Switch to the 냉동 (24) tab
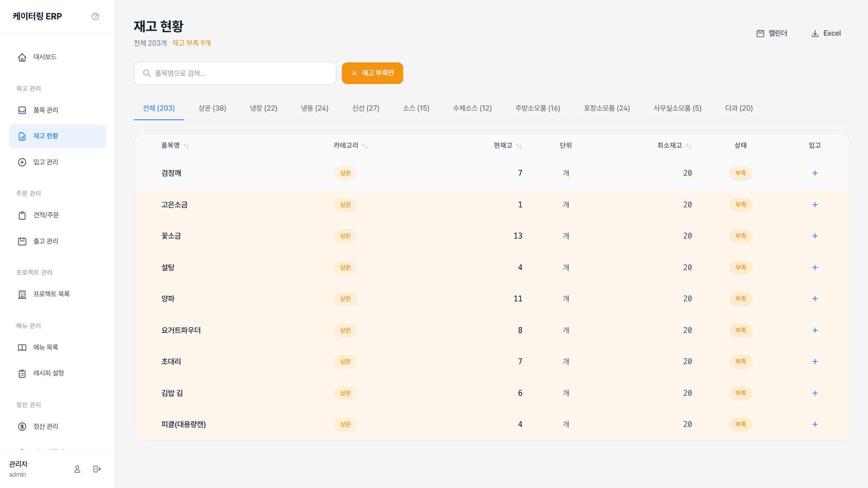868x488 pixels. coord(315,108)
